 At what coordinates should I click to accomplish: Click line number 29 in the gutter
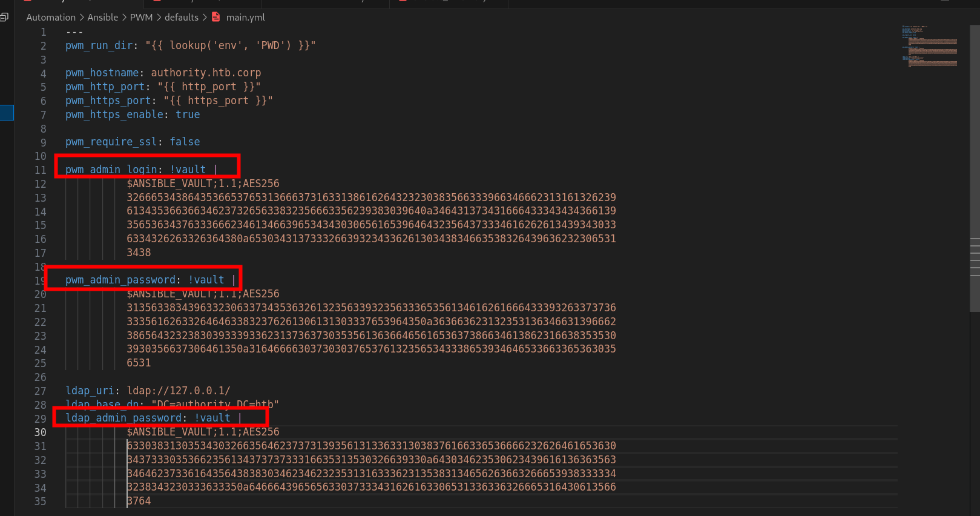40,418
